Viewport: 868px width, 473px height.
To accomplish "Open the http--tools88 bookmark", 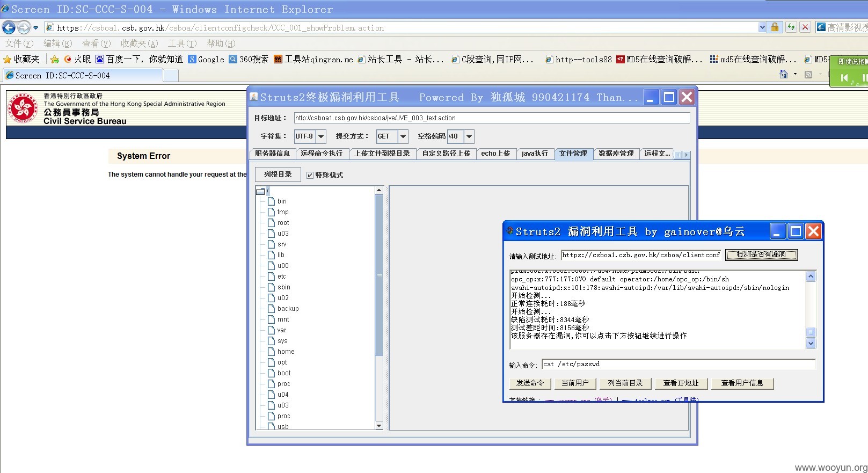I will (579, 59).
